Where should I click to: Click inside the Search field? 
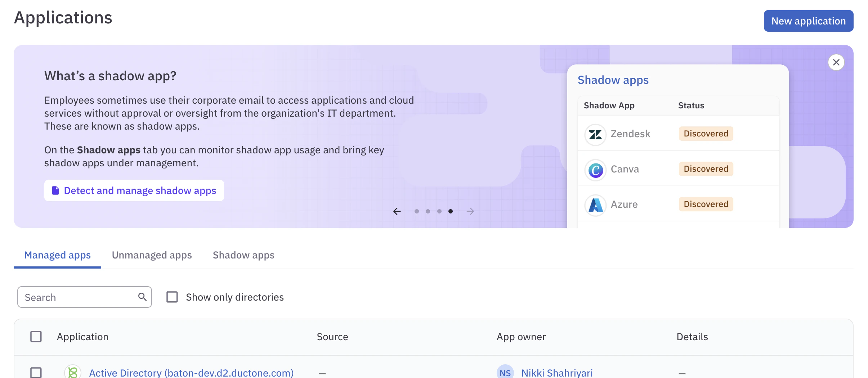coord(72,297)
